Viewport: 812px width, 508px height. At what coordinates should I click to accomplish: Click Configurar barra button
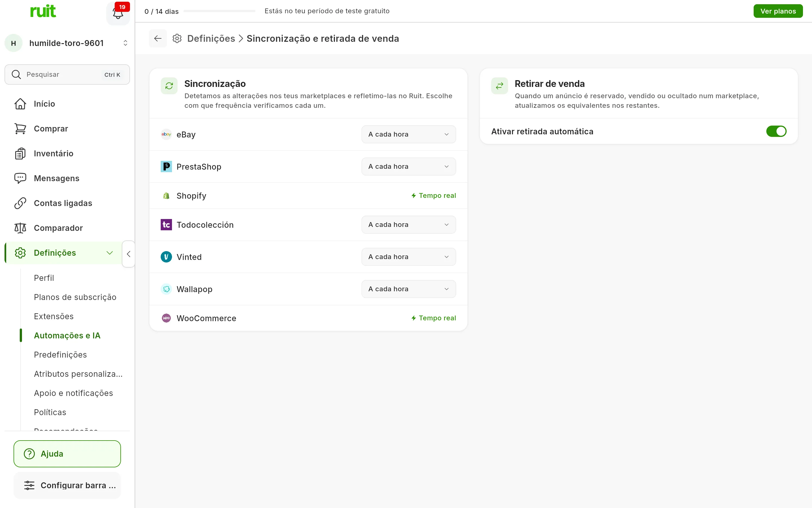pos(67,485)
